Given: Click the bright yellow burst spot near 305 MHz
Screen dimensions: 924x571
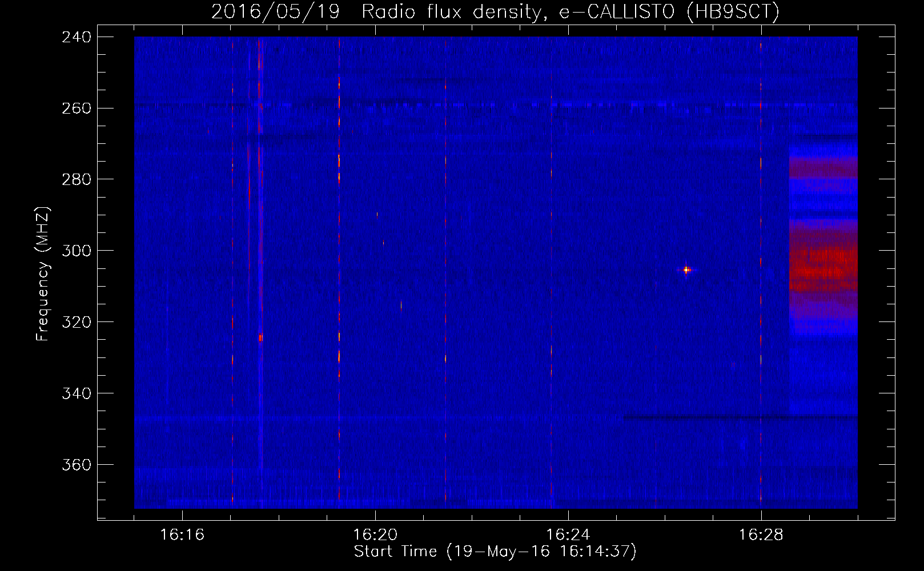Looking at the screenshot, I should pyautogui.click(x=686, y=270).
